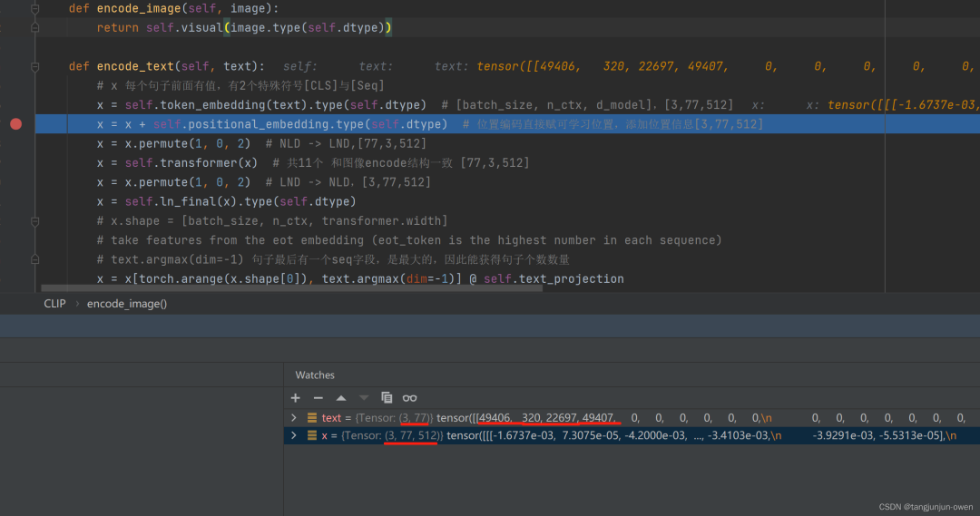This screenshot has width=980, height=516.
Task: Click the glasses icon in Watches toolbar
Action: 410,398
